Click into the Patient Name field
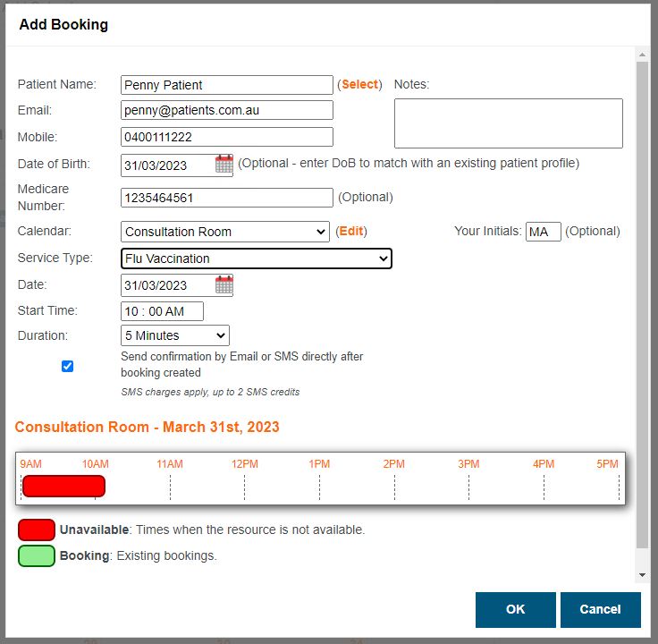658x644 pixels. [x=226, y=85]
